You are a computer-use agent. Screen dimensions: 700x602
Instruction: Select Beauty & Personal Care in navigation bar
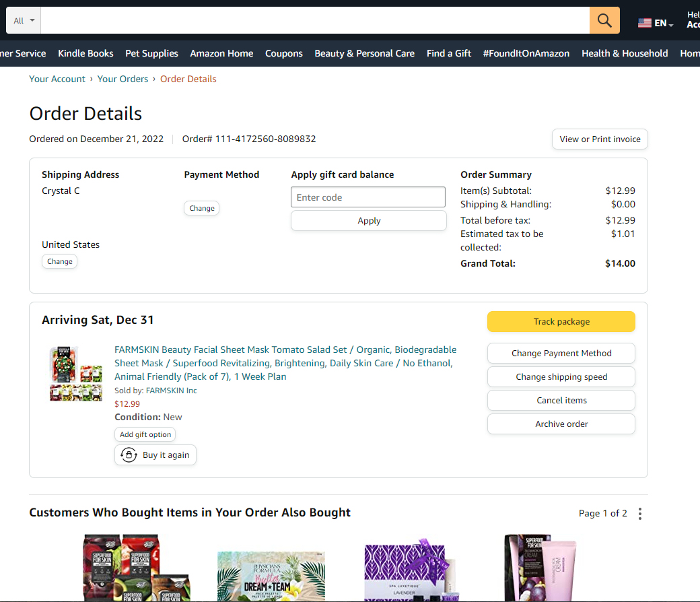pyautogui.click(x=364, y=53)
